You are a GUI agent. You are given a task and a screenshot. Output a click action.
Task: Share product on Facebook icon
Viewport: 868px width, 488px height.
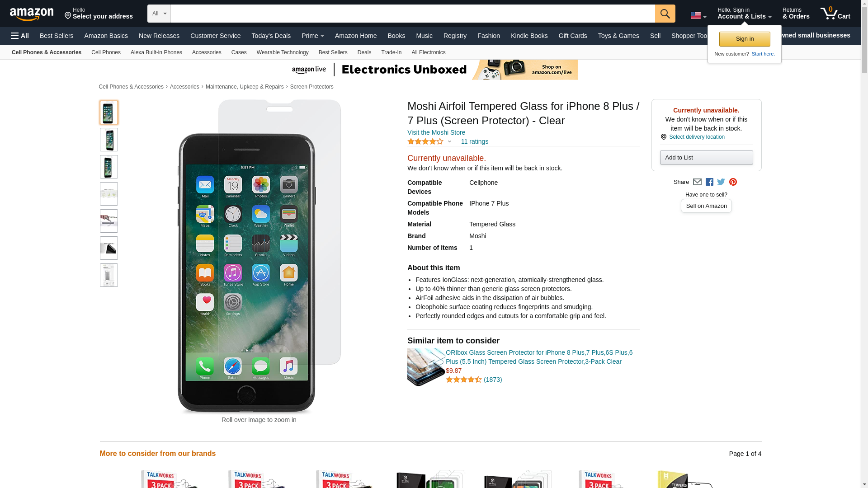click(x=709, y=182)
